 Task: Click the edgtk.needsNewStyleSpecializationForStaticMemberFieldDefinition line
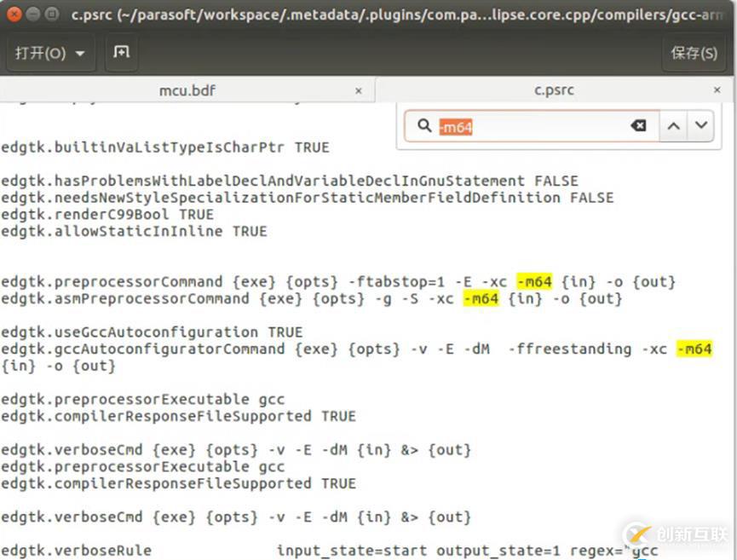point(308,198)
